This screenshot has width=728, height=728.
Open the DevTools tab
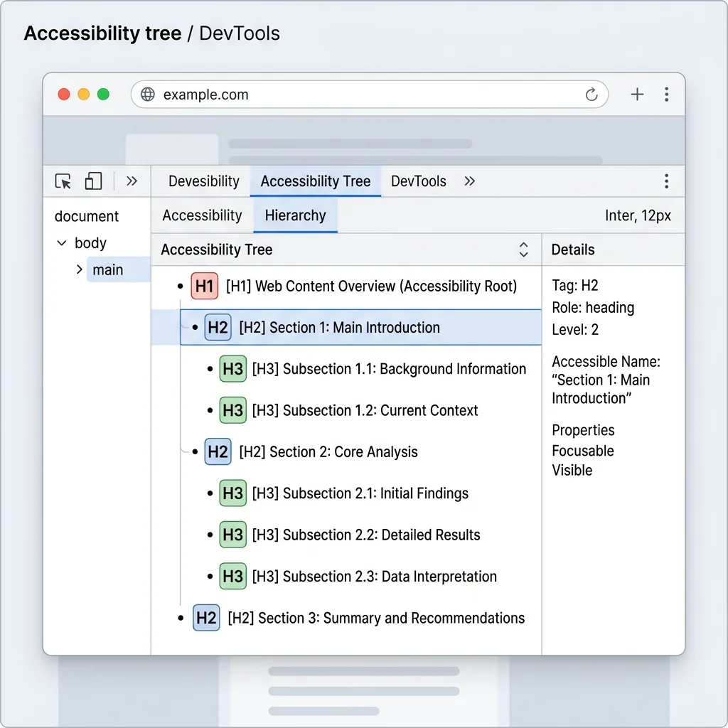point(418,181)
